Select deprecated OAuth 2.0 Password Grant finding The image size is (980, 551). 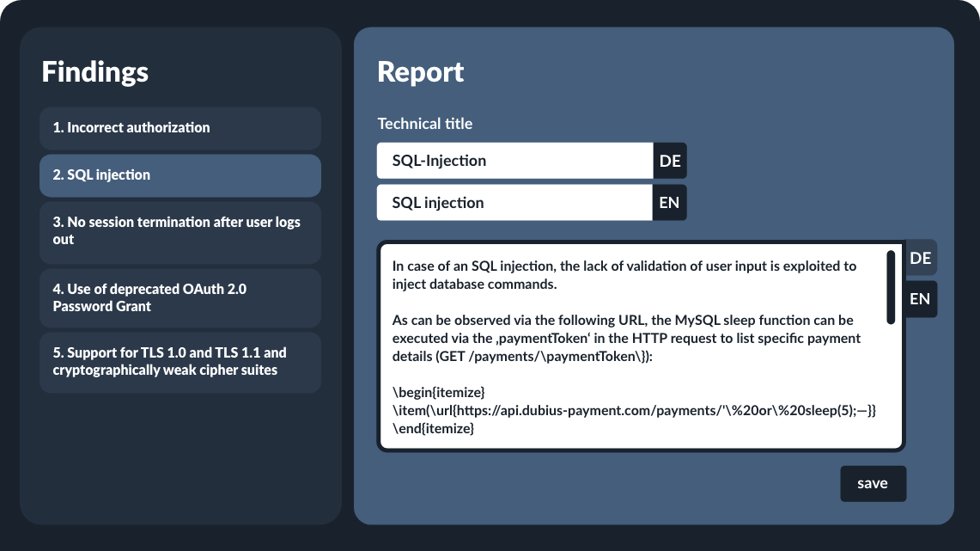pos(180,297)
